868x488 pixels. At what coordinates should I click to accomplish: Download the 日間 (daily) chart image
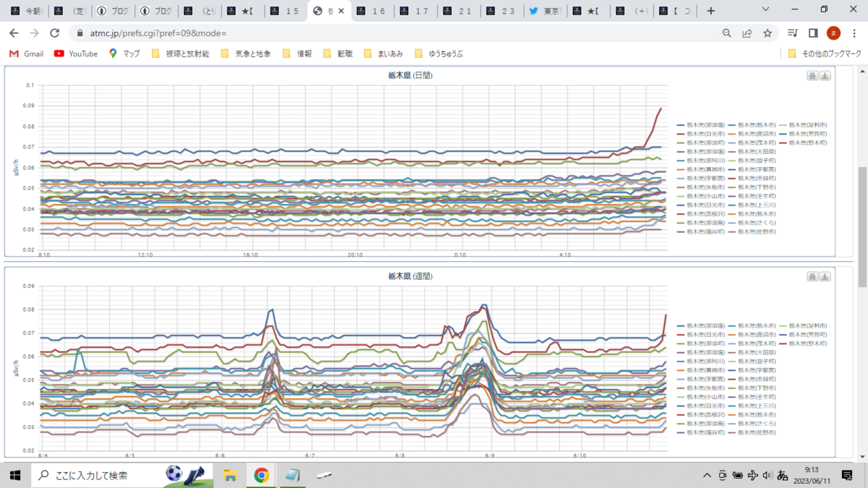pyautogui.click(x=825, y=76)
